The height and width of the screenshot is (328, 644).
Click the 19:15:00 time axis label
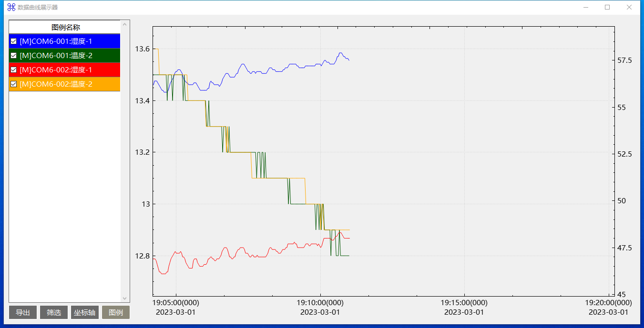coord(464,302)
